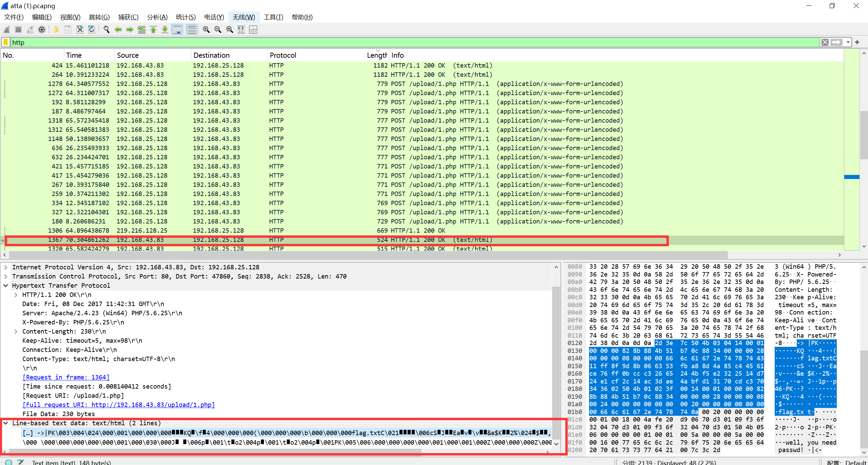Open the capture options gear icon
868x465 pixels.
(x=42, y=30)
